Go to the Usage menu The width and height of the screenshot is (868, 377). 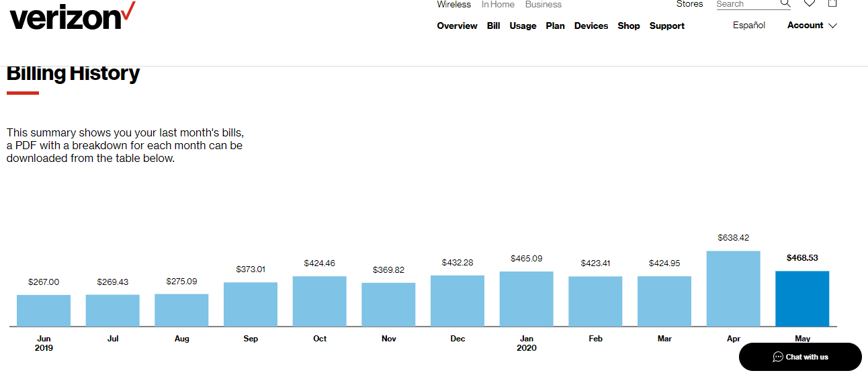523,26
